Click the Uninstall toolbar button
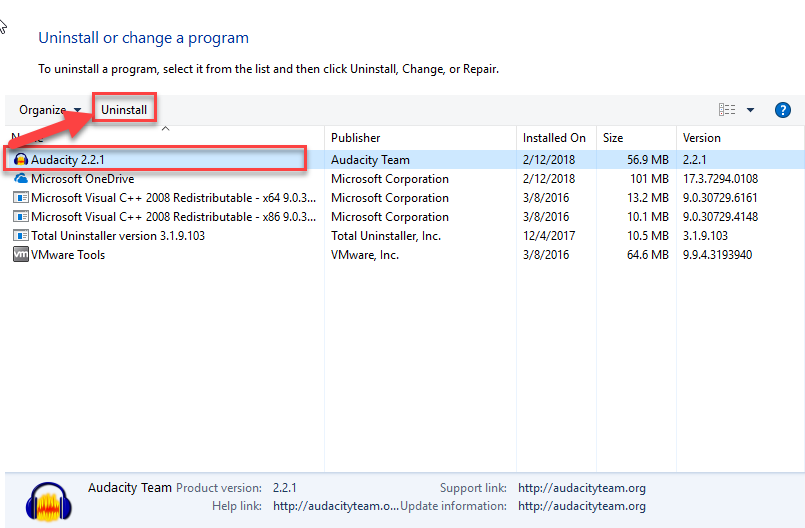Image resolution: width=805 pixels, height=528 pixels. [x=124, y=110]
